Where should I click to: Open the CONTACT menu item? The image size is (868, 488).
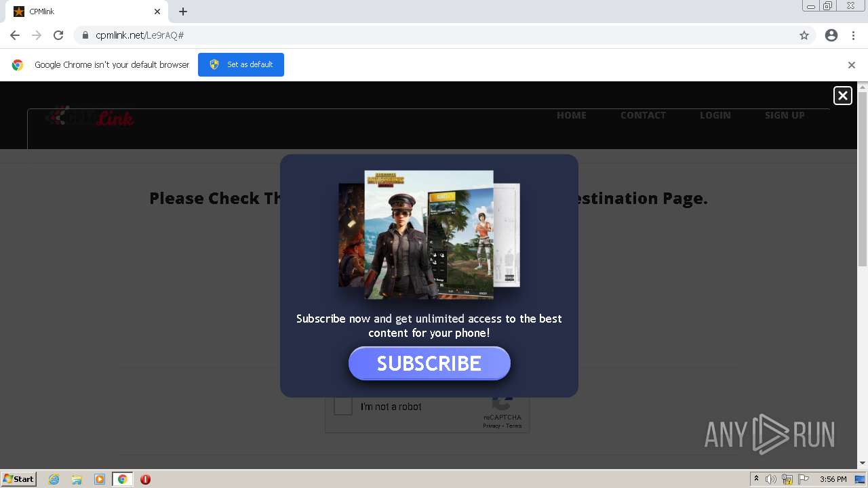[643, 115]
